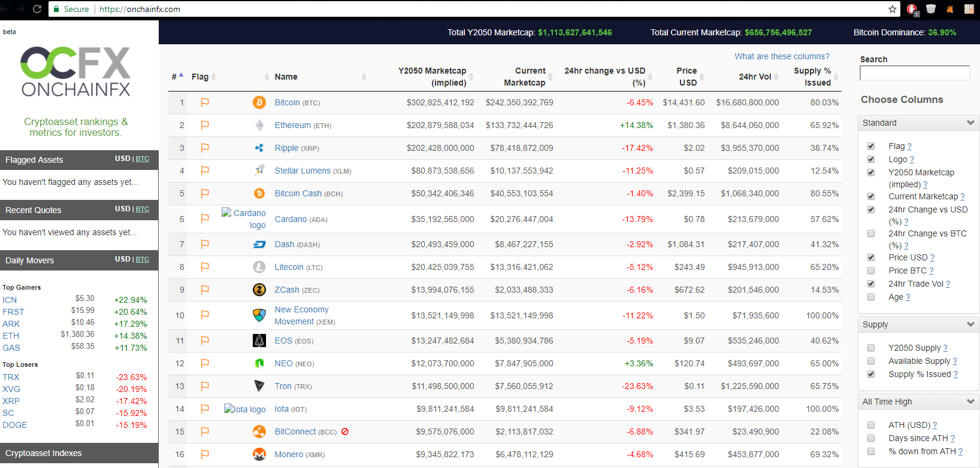Click the browser reload button
980x468 pixels.
(37, 9)
